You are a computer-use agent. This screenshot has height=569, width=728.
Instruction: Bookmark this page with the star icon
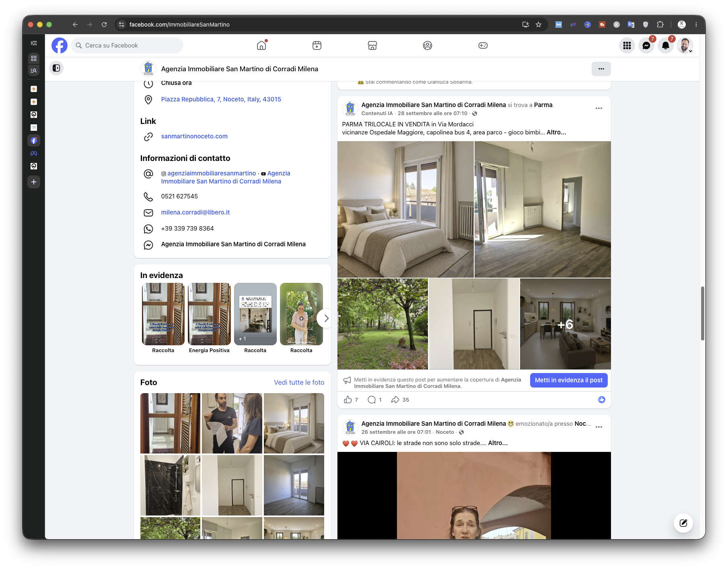click(x=539, y=25)
